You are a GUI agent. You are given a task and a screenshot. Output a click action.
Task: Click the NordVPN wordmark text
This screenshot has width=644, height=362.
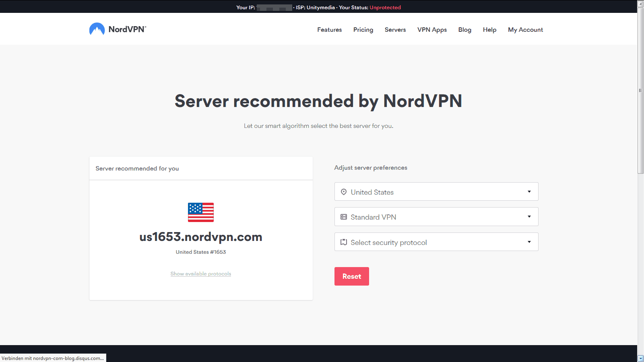point(127,29)
